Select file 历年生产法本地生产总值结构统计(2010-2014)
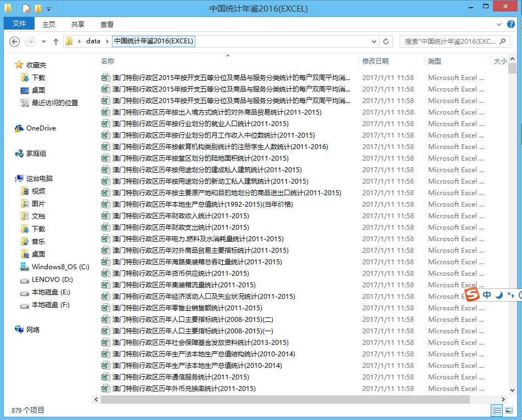Viewport: 522px width, 420px height. click(x=204, y=354)
